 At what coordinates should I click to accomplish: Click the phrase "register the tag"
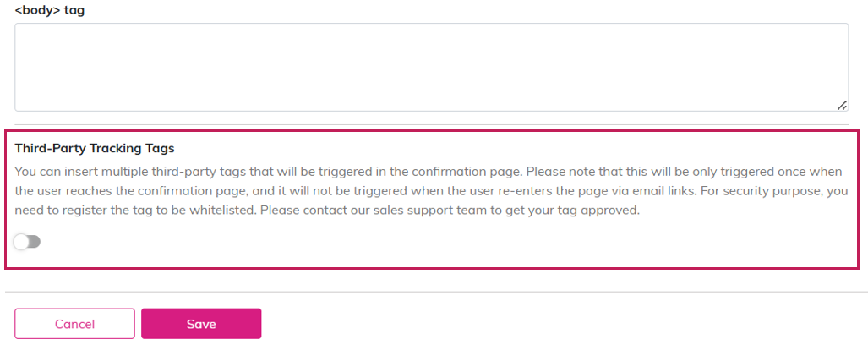pyautogui.click(x=97, y=211)
